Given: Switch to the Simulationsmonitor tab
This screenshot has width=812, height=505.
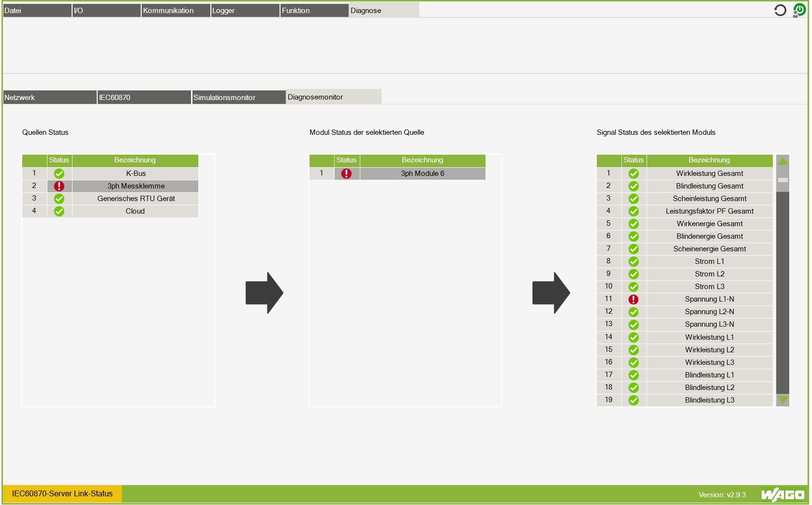Looking at the screenshot, I should (x=239, y=97).
